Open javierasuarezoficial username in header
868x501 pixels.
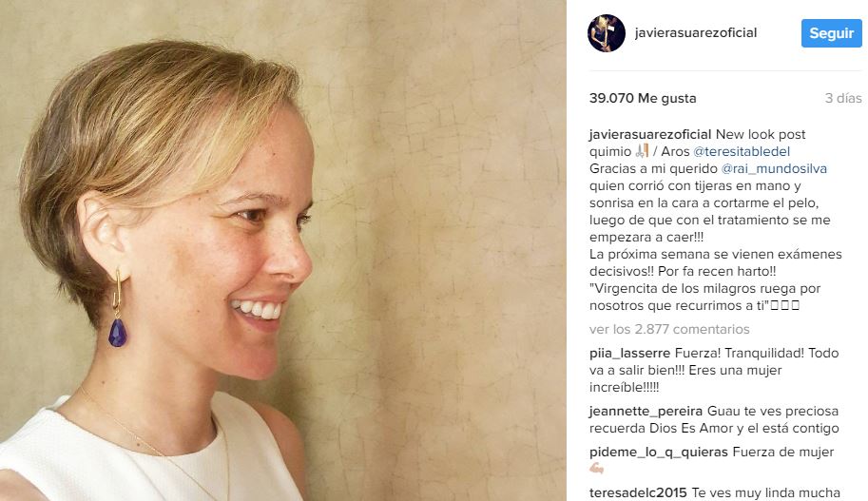click(696, 32)
